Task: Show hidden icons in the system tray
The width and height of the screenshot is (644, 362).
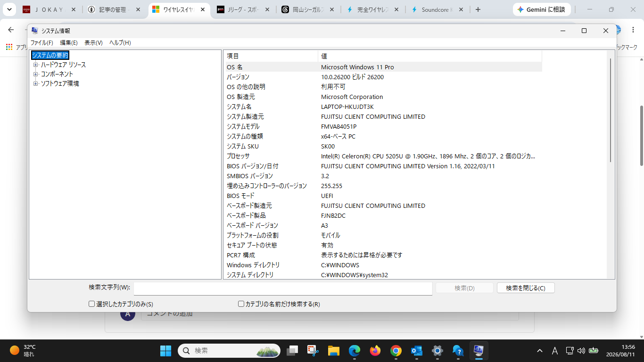Action: [540, 351]
